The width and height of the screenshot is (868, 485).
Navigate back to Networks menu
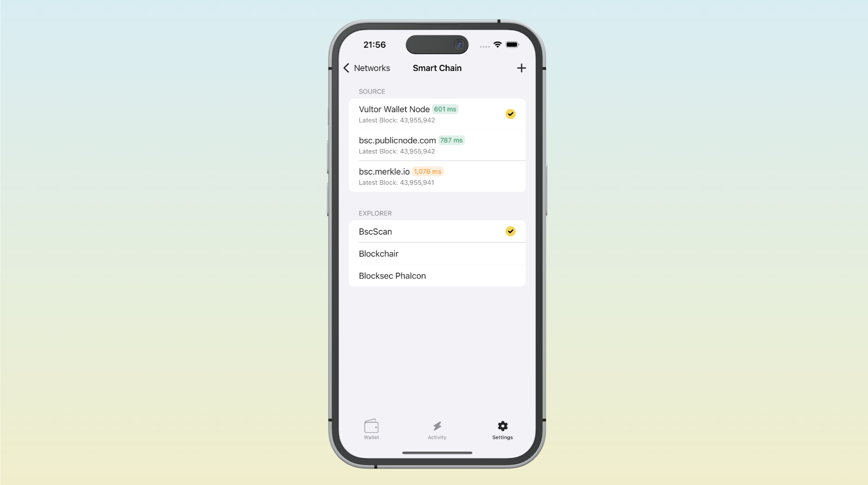pyautogui.click(x=365, y=67)
